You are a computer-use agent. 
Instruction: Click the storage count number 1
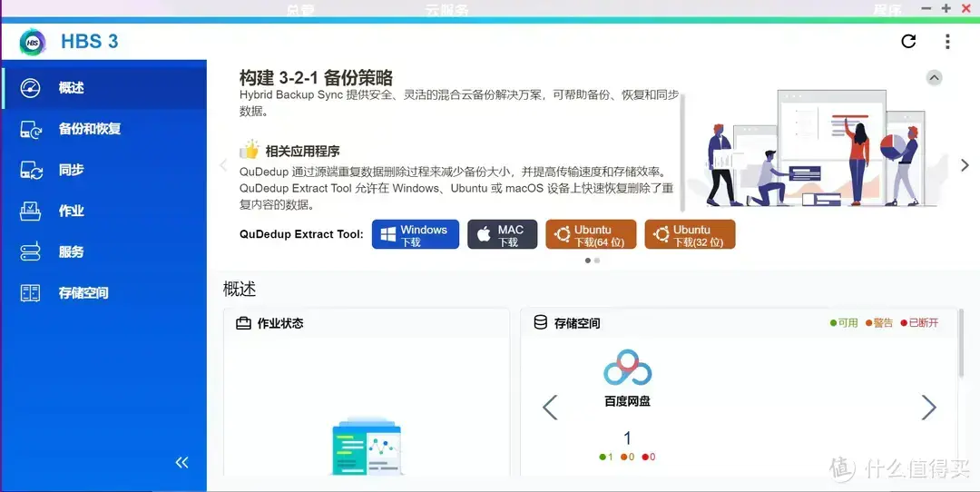point(628,438)
